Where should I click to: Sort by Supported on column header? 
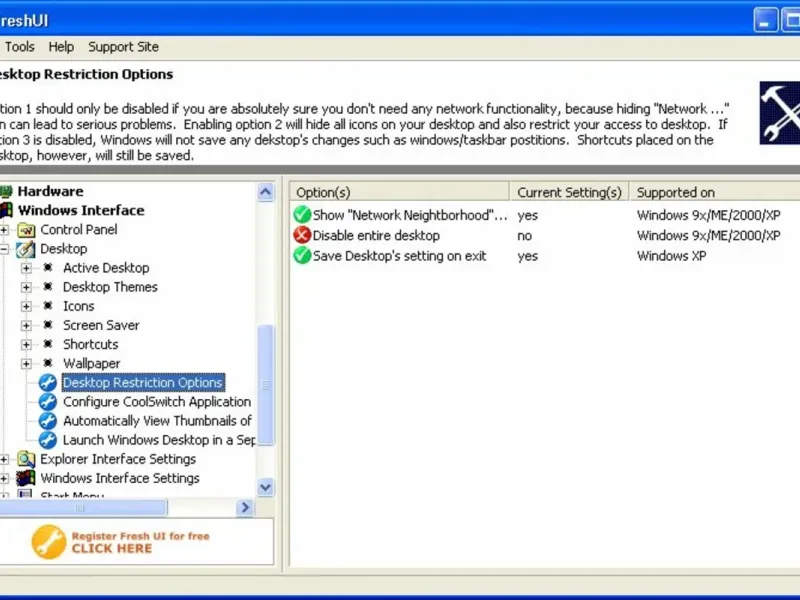coord(715,192)
